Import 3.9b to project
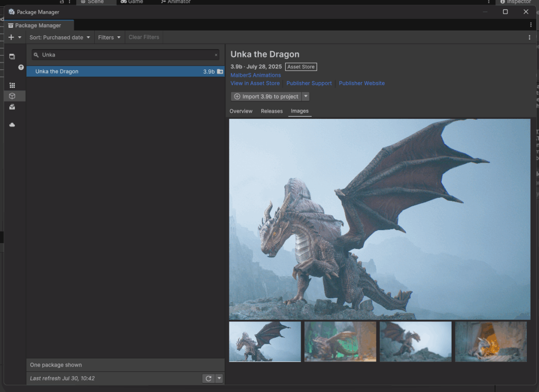 [266, 96]
